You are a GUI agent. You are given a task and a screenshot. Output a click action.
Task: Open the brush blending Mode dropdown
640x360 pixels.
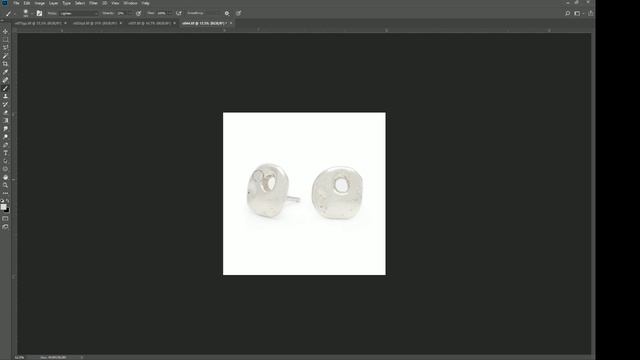(79, 13)
